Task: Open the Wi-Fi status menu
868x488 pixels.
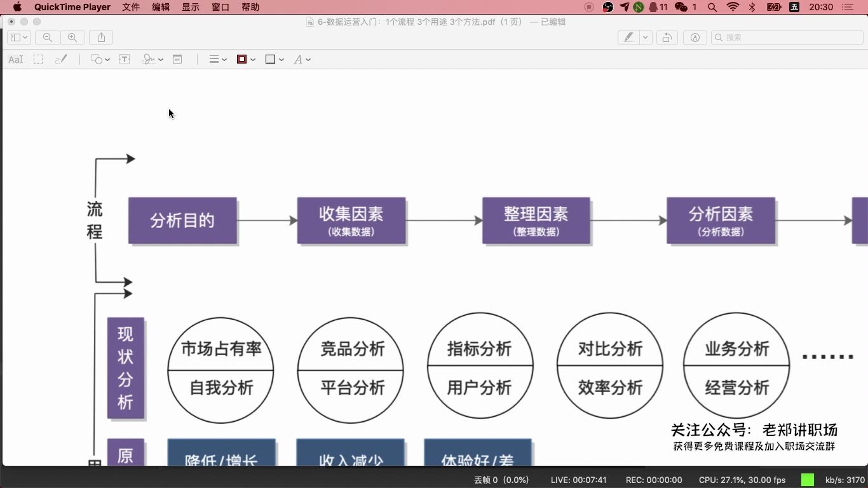Action: 733,7
